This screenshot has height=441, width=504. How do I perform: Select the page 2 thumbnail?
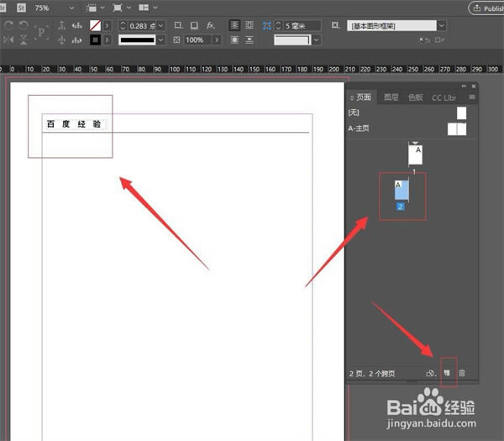tap(402, 190)
